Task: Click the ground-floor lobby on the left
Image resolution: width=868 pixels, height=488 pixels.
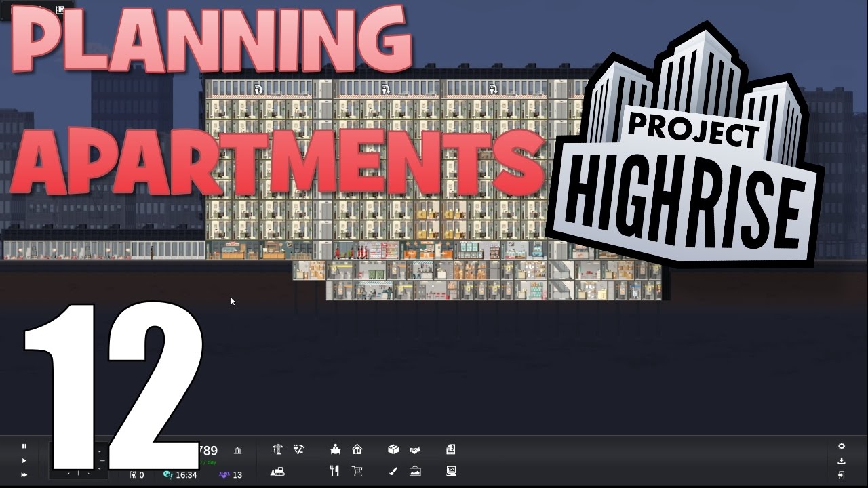Action: [104, 250]
